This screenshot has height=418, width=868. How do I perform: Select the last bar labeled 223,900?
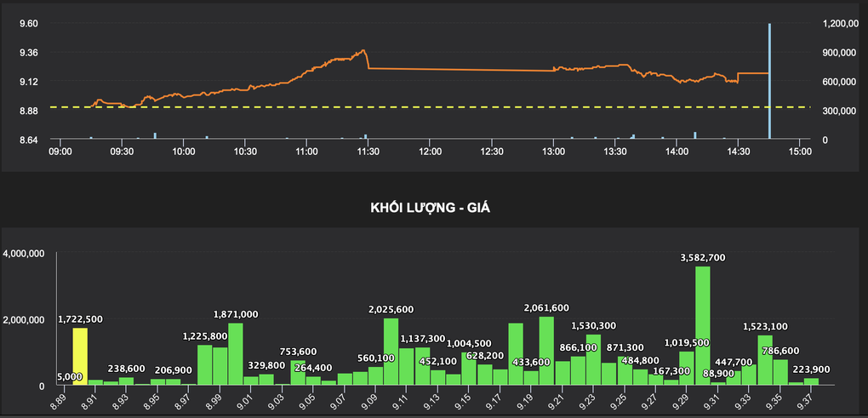pyautogui.click(x=811, y=381)
